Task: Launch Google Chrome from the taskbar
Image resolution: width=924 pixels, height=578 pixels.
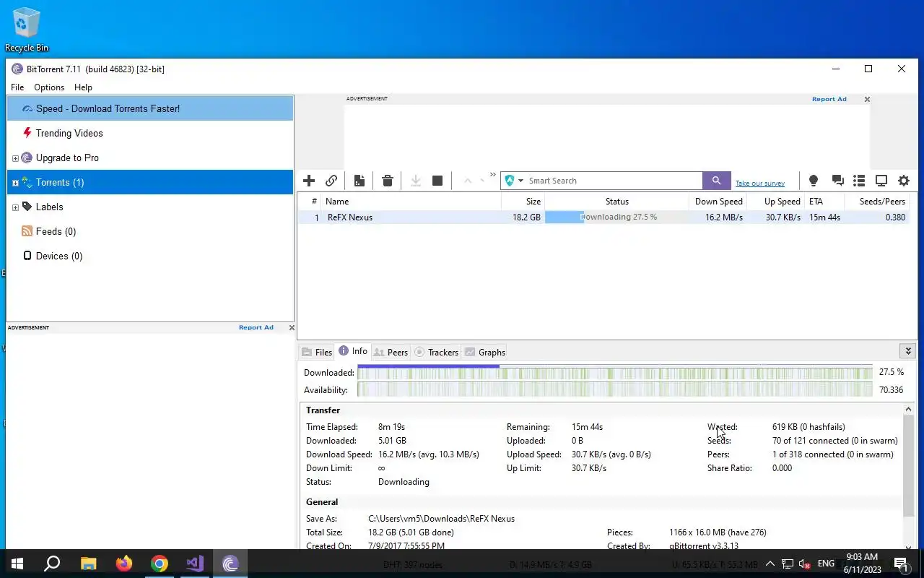Action: pos(159,564)
